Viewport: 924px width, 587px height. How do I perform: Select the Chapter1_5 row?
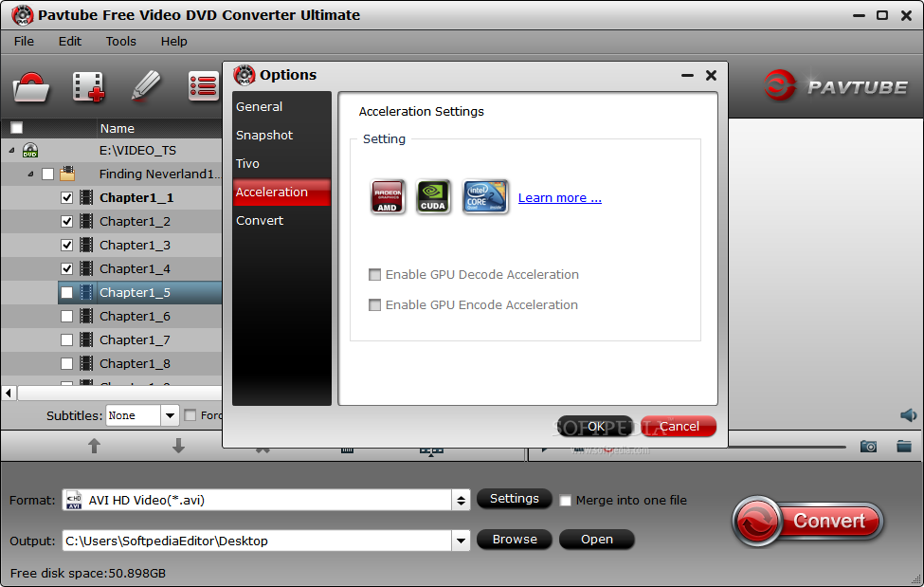[x=140, y=293]
